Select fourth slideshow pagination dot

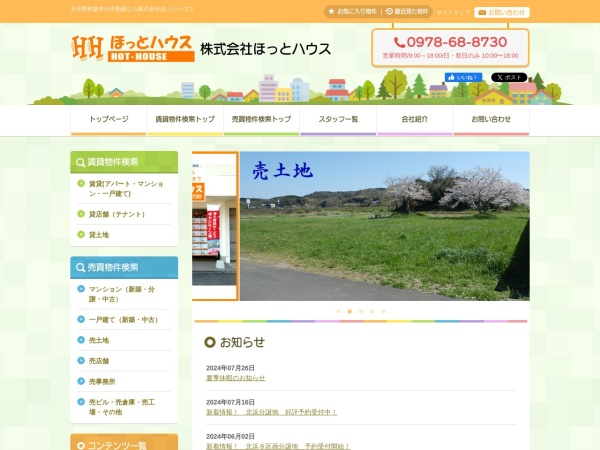(x=372, y=311)
